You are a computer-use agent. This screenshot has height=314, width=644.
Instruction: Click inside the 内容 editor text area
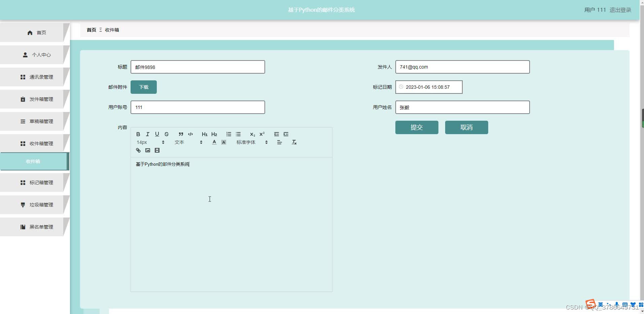(x=231, y=224)
